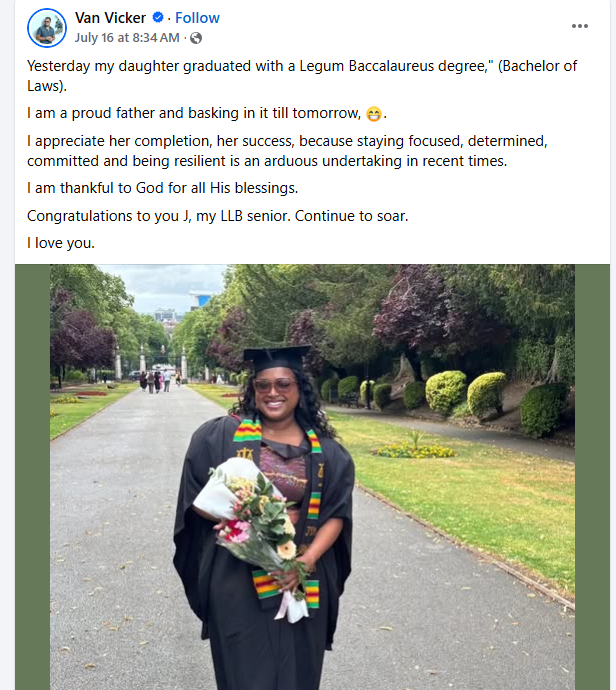Open the Van Vicker profile name link
Screen dimensions: 616x690
110,18
